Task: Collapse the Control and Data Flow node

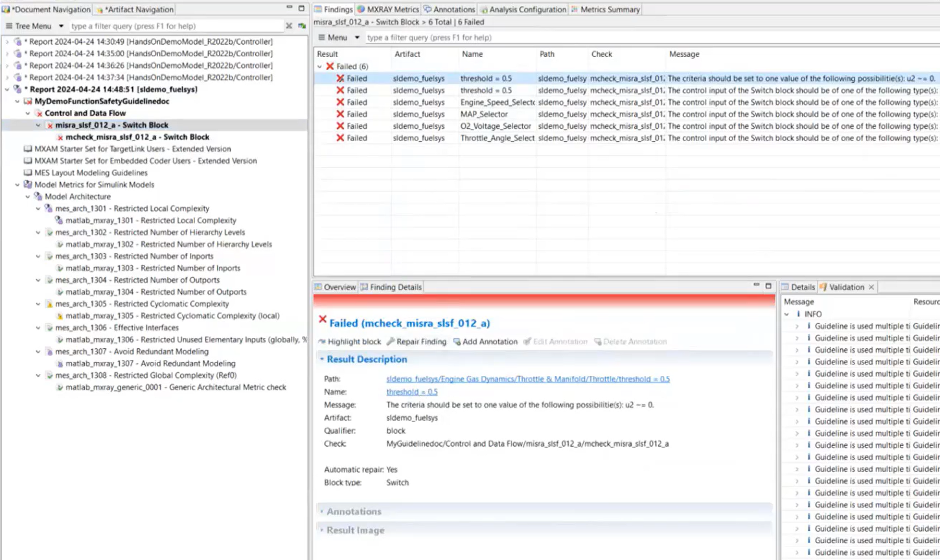Action: coord(28,113)
